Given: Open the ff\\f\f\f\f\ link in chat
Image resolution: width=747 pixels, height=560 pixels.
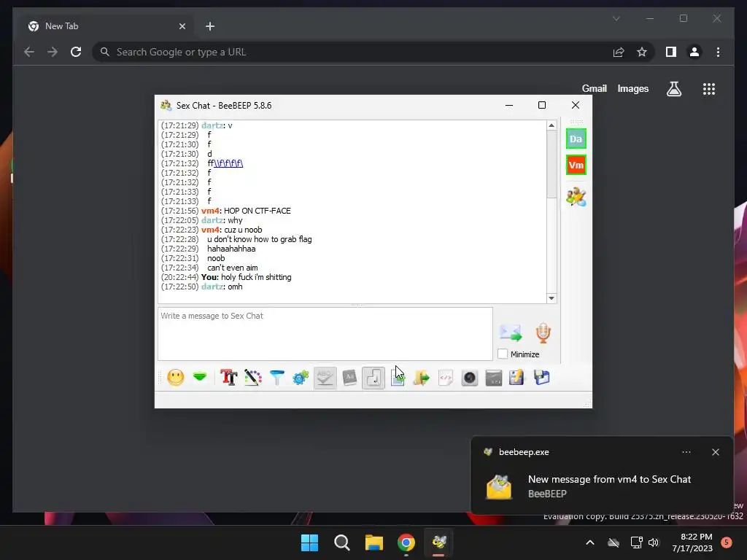Looking at the screenshot, I should pos(228,163).
